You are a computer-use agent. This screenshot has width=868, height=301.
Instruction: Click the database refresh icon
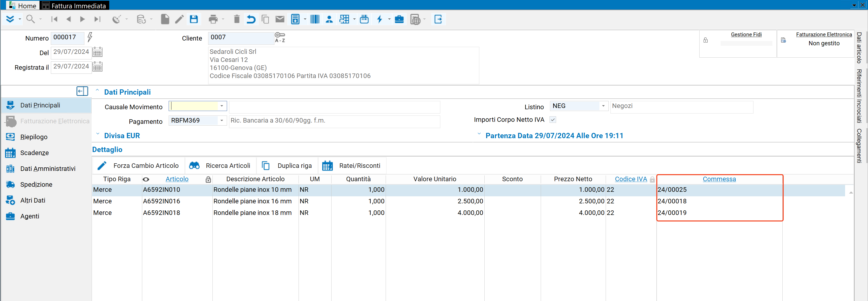pos(141,19)
